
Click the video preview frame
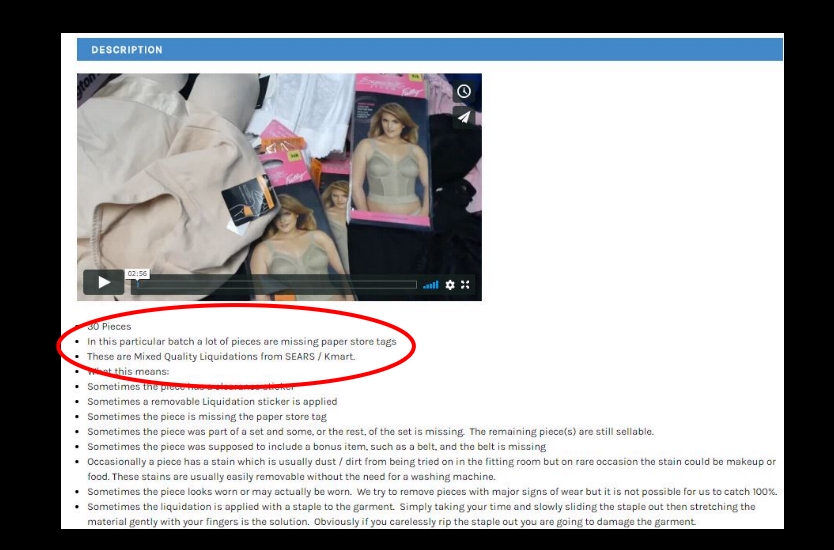click(x=279, y=170)
